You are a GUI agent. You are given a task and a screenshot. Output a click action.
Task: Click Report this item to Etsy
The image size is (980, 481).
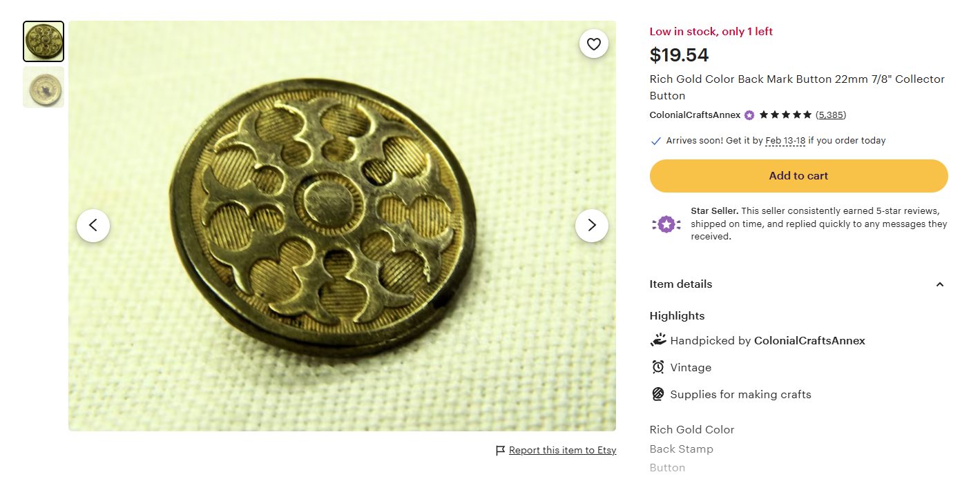562,451
